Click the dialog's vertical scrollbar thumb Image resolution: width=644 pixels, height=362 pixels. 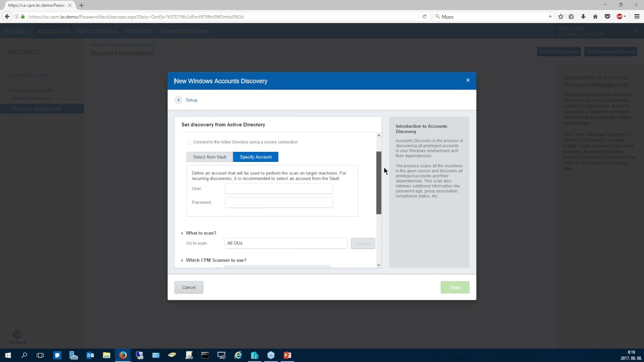pos(379,182)
